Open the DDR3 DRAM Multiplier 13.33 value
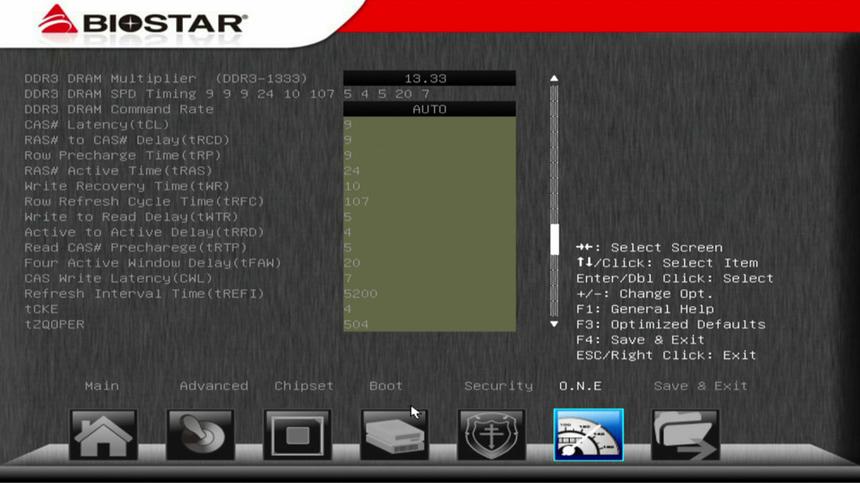Image resolution: width=860 pixels, height=483 pixels. 429,78
